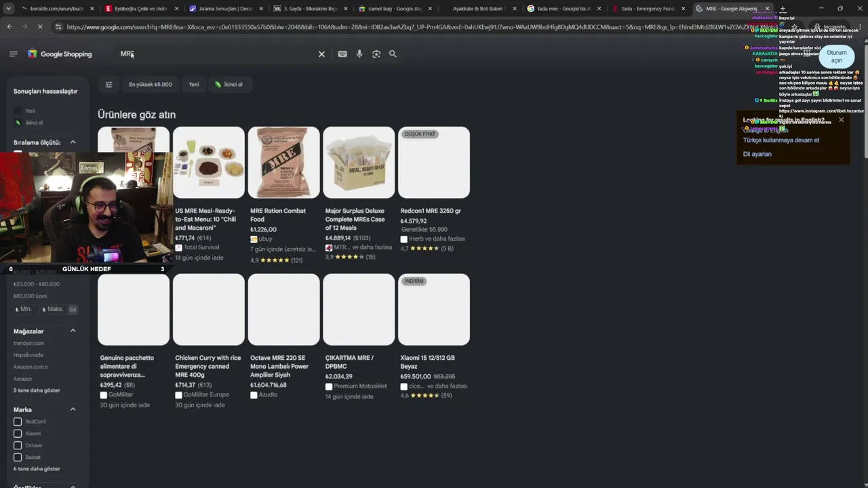Image resolution: width=868 pixels, height=488 pixels.
Task: Filter by trendyol.com store
Action: click(x=28, y=343)
